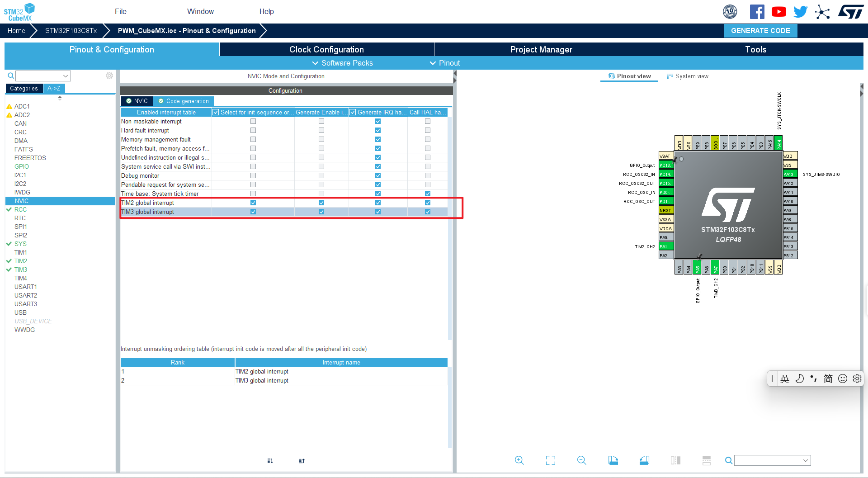Switch to the Tools tab

coord(756,49)
